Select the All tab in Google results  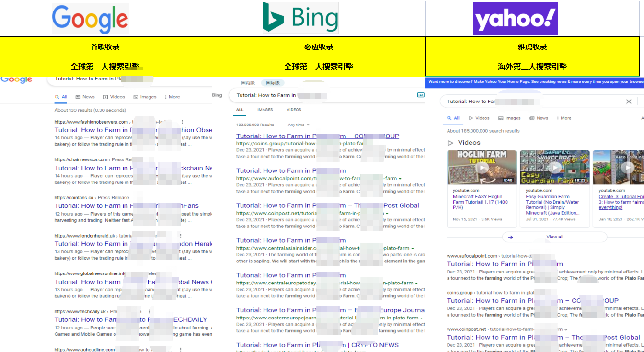61,97
